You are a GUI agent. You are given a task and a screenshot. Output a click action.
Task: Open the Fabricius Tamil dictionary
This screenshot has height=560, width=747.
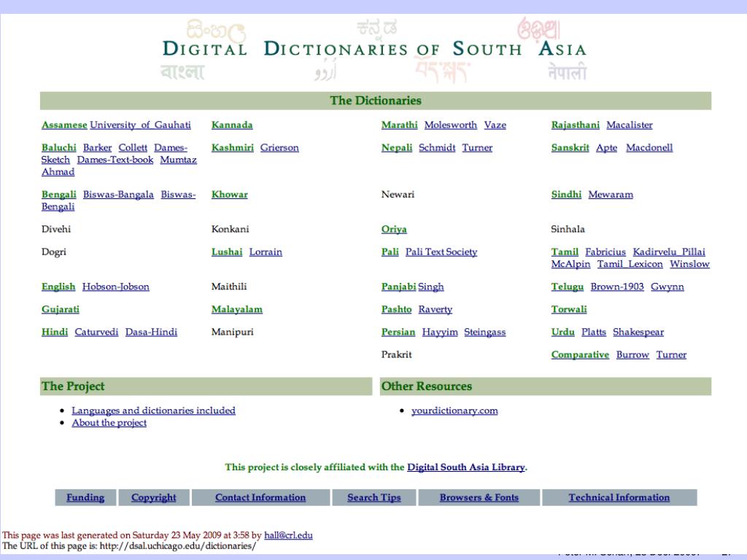[605, 252]
